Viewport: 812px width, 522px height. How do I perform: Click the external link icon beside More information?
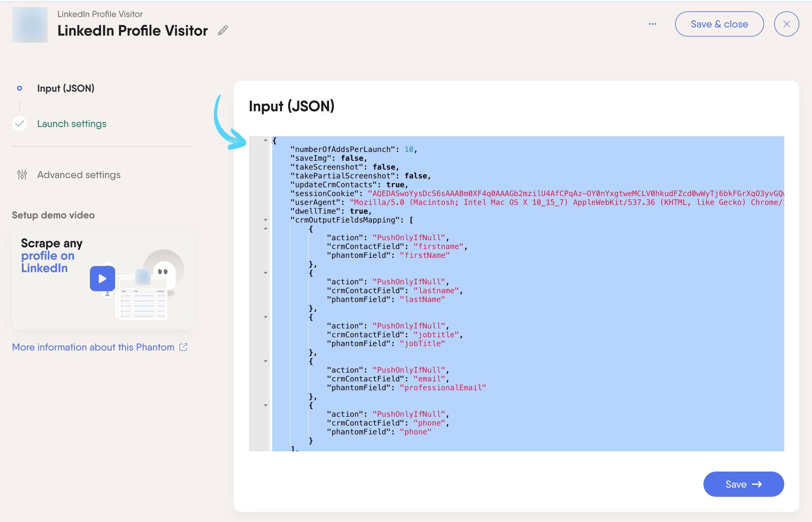click(x=183, y=347)
